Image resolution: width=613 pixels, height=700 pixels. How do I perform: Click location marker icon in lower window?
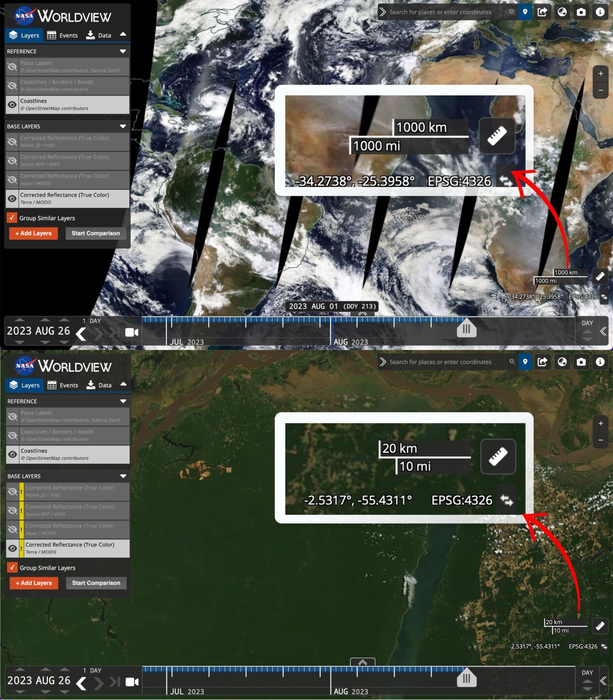coord(525,362)
